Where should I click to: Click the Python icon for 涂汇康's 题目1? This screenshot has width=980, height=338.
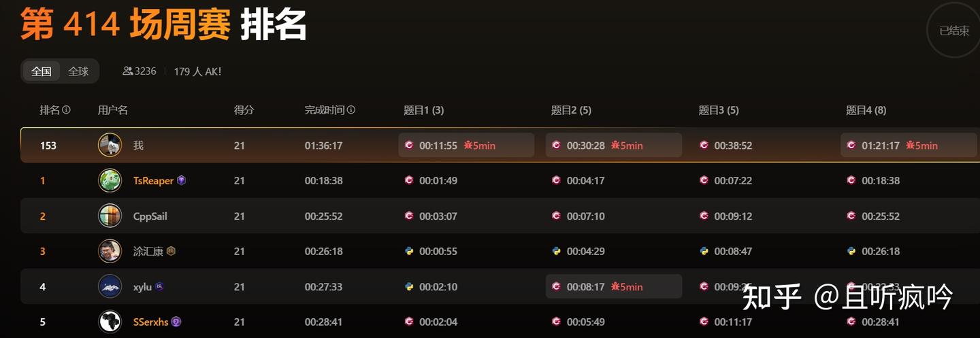point(409,251)
